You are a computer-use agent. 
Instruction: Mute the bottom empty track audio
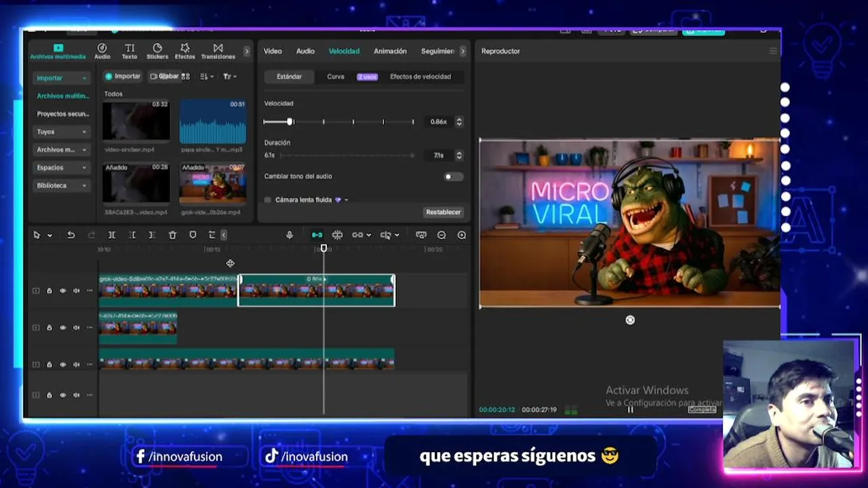pyautogui.click(x=76, y=395)
